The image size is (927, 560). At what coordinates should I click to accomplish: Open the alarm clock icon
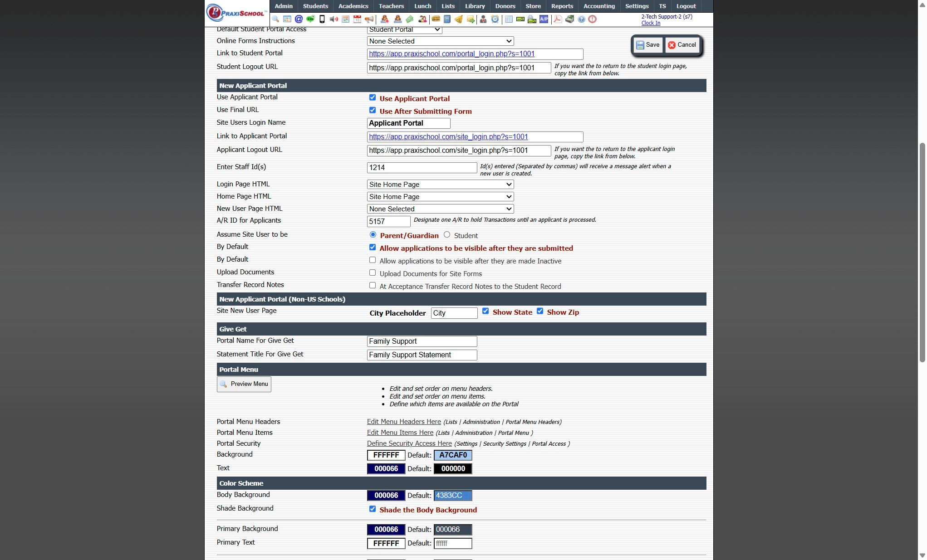pos(495,19)
